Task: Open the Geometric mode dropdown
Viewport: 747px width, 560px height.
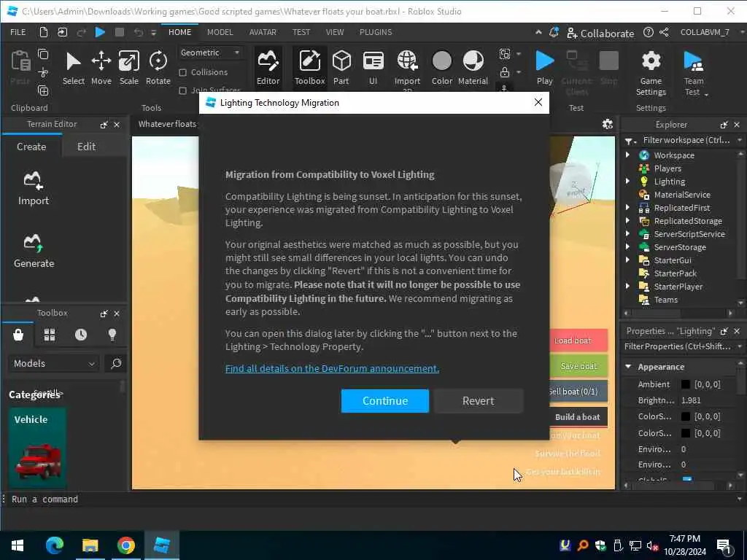Action: pyautogui.click(x=209, y=52)
